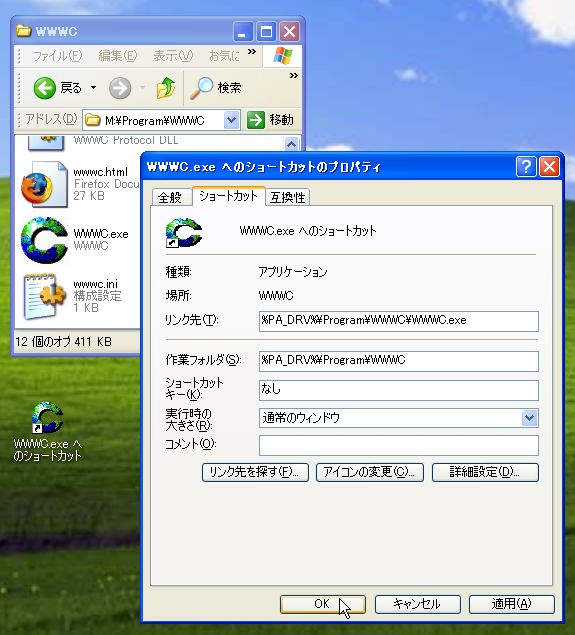Click the green Back arrow in Explorer
Screen dimensions: 575x635
[45, 88]
